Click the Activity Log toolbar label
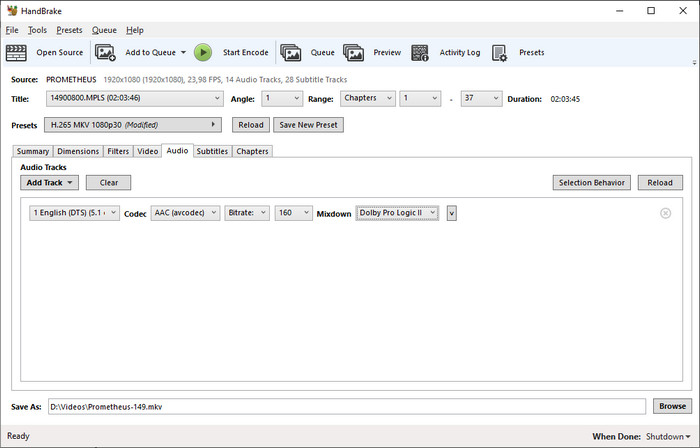Screen dimensions: 700x448 (x=460, y=53)
